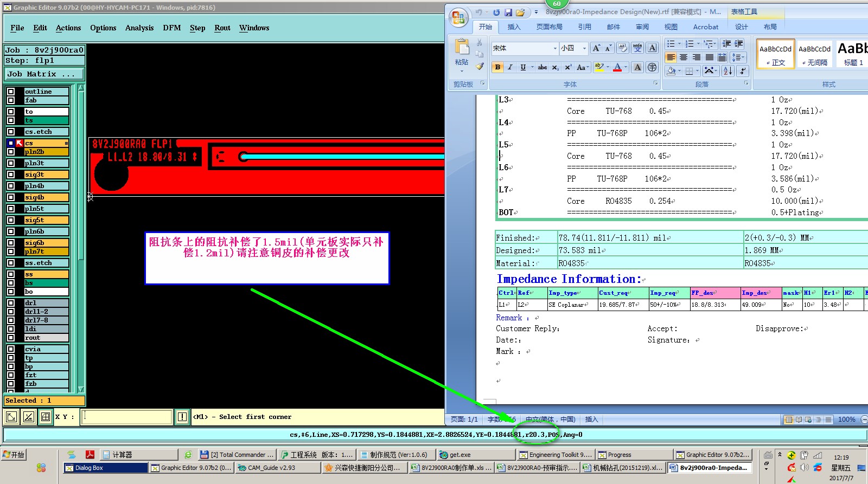Click the Word zoom-out minus button

point(864,420)
